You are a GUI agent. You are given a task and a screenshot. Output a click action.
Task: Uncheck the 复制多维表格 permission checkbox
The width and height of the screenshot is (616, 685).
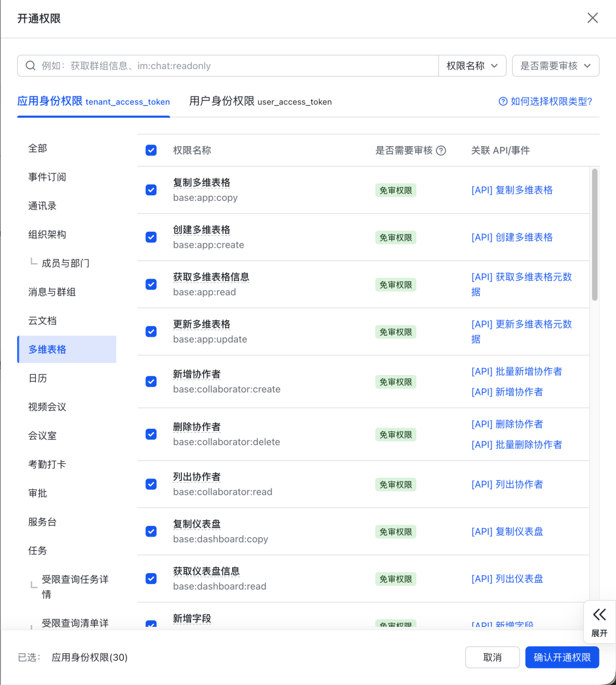click(151, 190)
